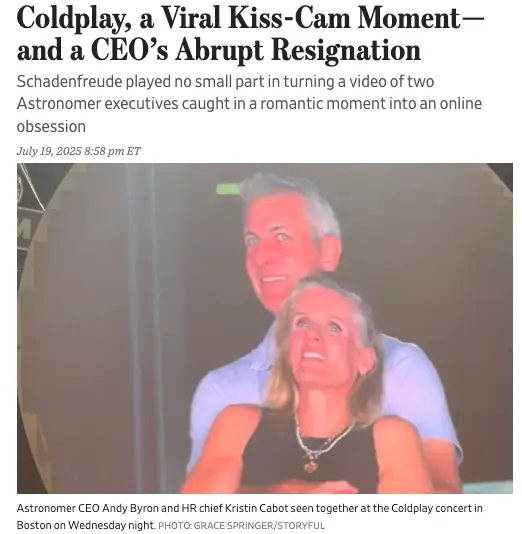The width and height of the screenshot is (522, 534).
Task: Click "Boston" in the photo caption
Action: pyautogui.click(x=34, y=525)
